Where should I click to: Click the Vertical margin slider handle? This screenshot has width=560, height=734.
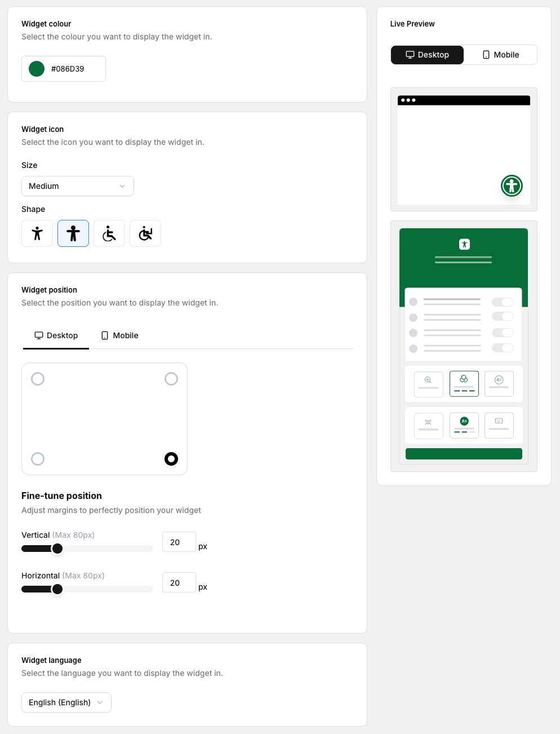[x=57, y=549]
